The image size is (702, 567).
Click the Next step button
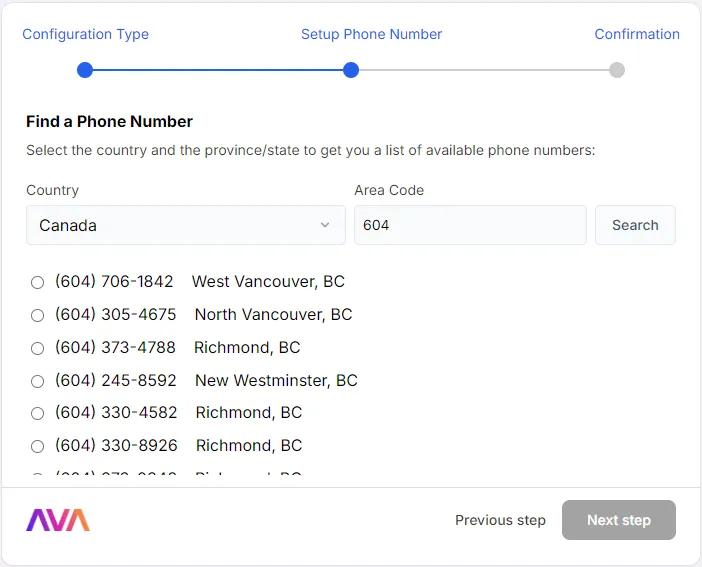tap(619, 520)
